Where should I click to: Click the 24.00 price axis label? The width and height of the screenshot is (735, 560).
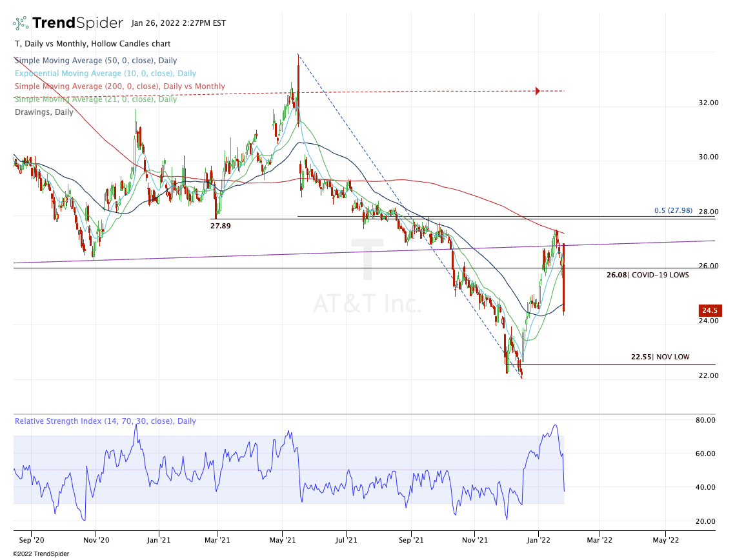click(x=709, y=321)
